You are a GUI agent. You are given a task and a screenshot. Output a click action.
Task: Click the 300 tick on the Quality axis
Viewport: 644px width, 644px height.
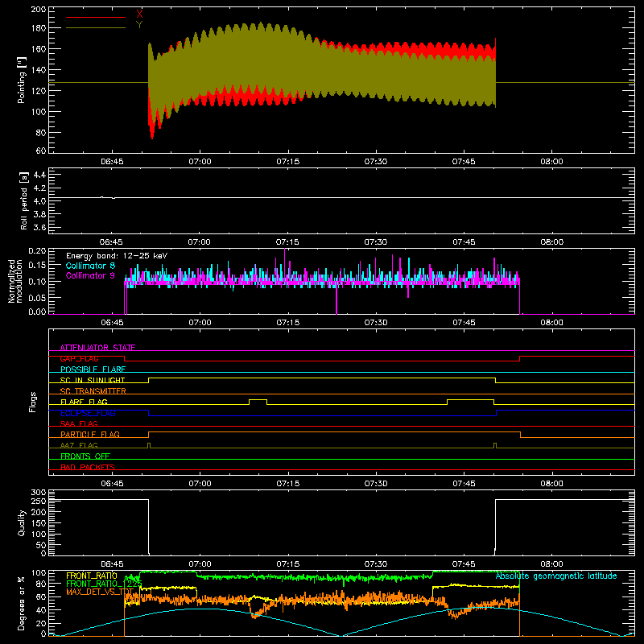pos(39,493)
